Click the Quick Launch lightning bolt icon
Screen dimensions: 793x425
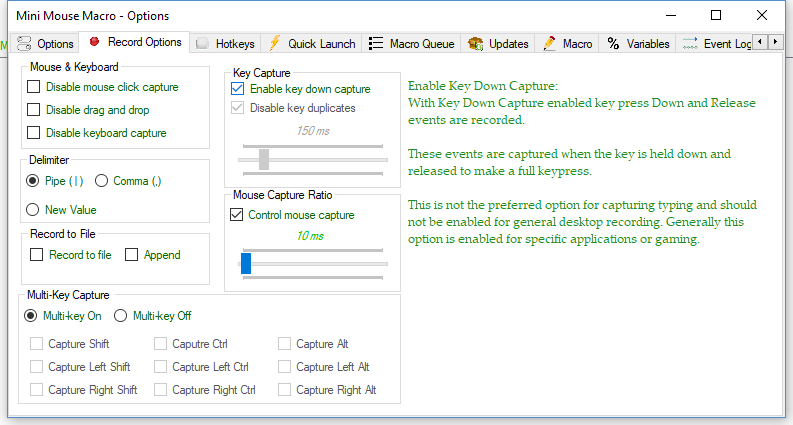pos(274,43)
